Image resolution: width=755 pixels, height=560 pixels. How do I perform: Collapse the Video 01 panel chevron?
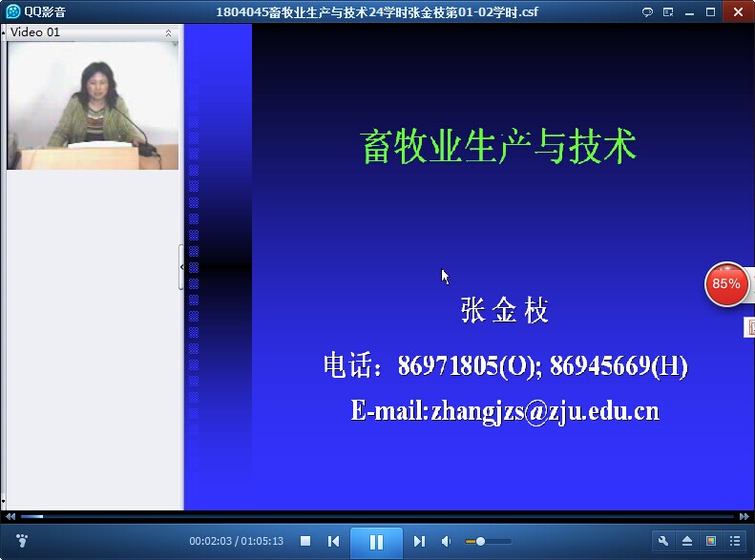point(168,32)
